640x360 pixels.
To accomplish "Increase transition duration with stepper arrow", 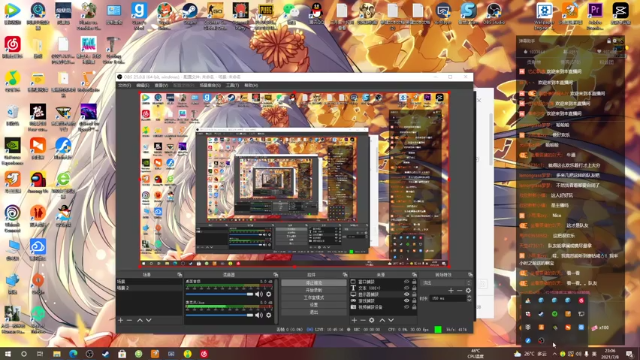I will (x=469, y=297).
